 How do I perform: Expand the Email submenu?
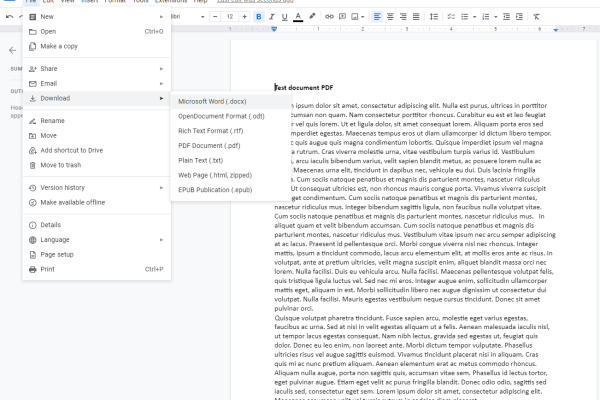pyautogui.click(x=96, y=83)
